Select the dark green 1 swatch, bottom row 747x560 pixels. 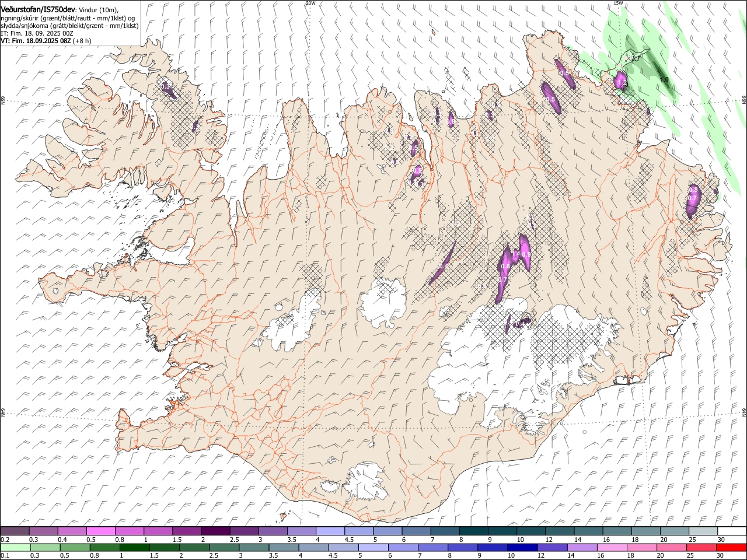point(134,547)
